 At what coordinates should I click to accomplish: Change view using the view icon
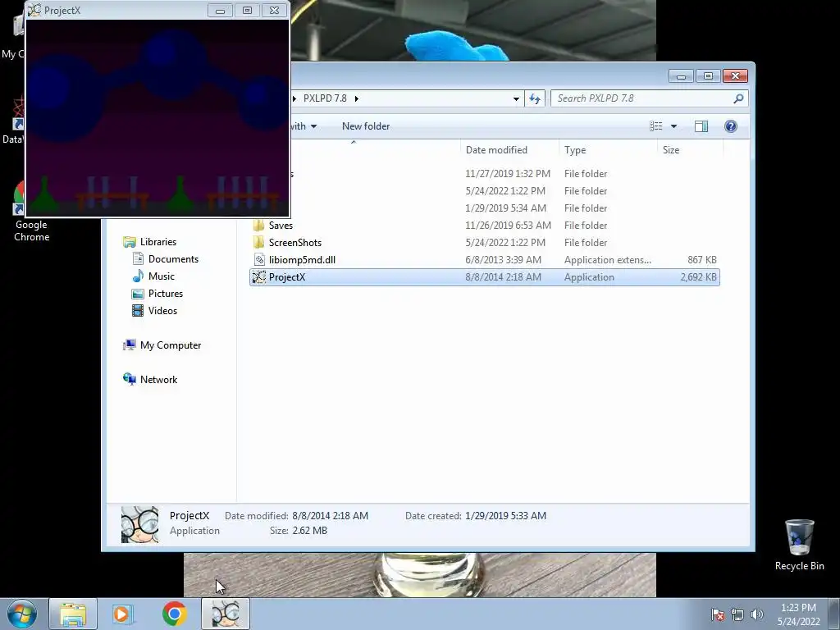(x=656, y=126)
